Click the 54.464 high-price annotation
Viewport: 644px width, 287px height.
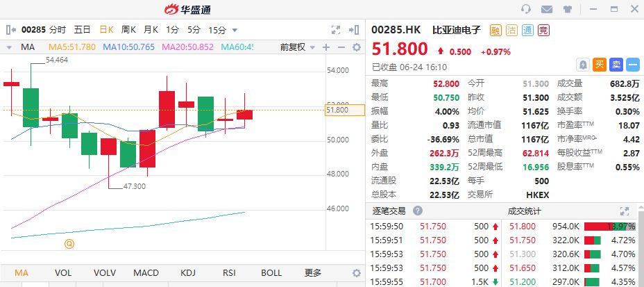(57, 60)
